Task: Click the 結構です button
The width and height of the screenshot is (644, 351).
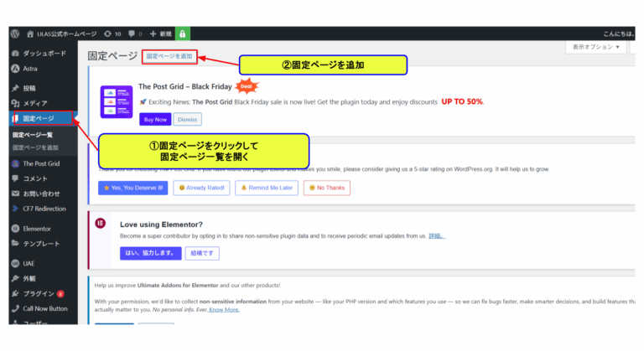Action: pyautogui.click(x=202, y=253)
